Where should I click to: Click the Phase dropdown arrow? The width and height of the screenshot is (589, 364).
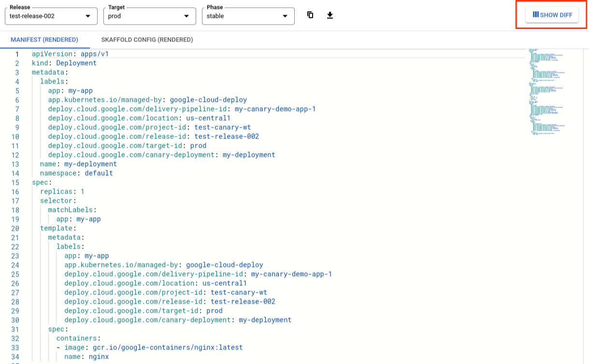pos(285,16)
